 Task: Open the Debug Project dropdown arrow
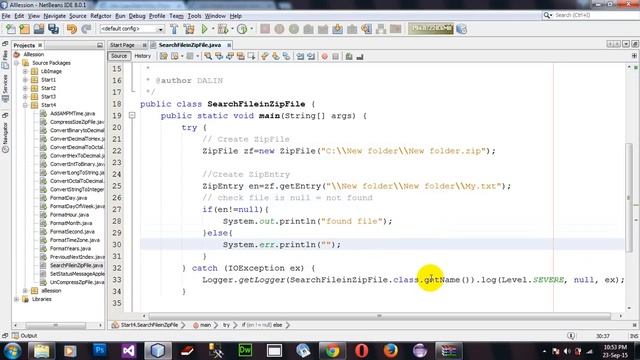(232, 29)
